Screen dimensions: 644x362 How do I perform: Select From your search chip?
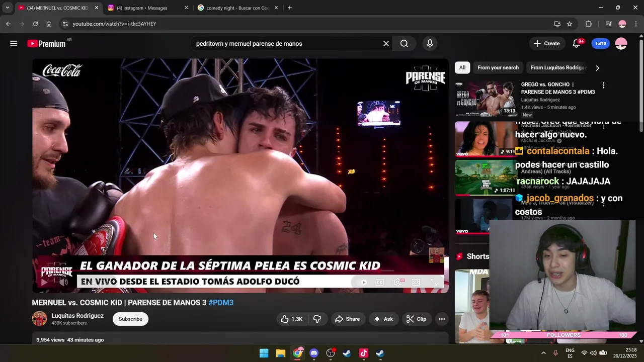pos(498,68)
